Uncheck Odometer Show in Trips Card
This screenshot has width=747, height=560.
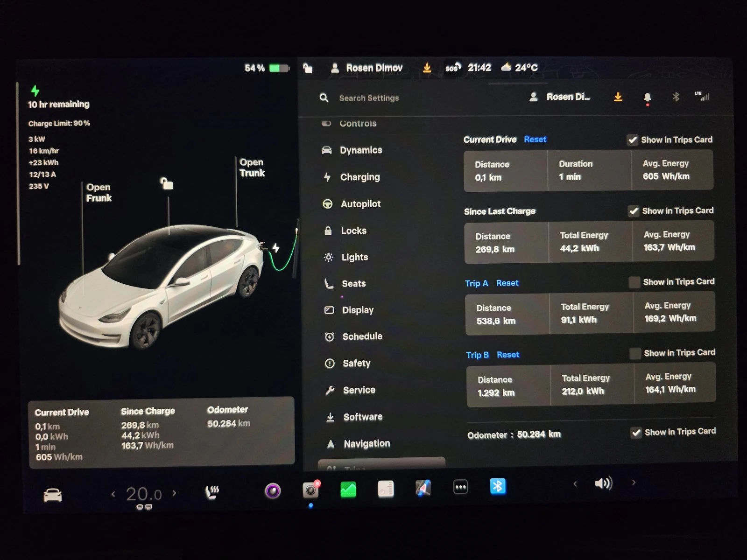coord(636,433)
